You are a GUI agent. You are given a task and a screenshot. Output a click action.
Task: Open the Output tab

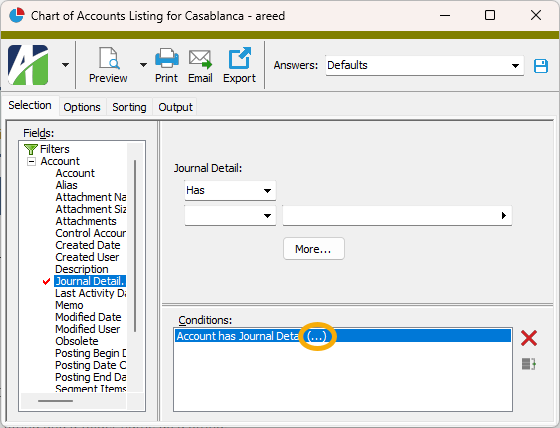click(175, 107)
